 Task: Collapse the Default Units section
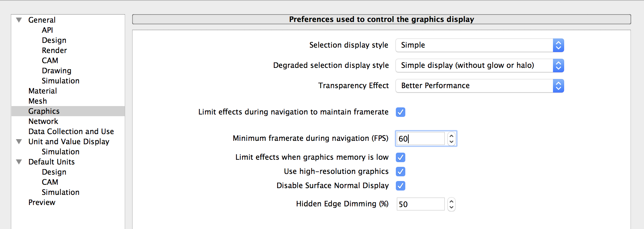click(19, 162)
